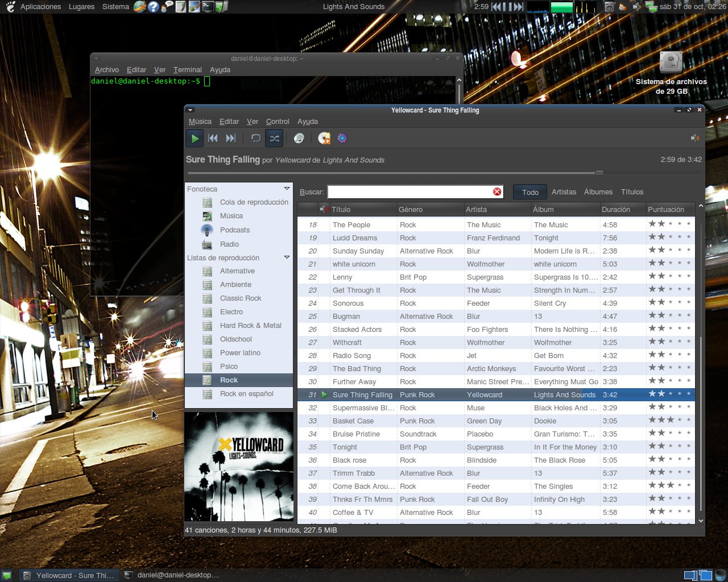Viewport: 728px width, 582px height.
Task: Pause playback from panel applet
Action: tap(507, 7)
